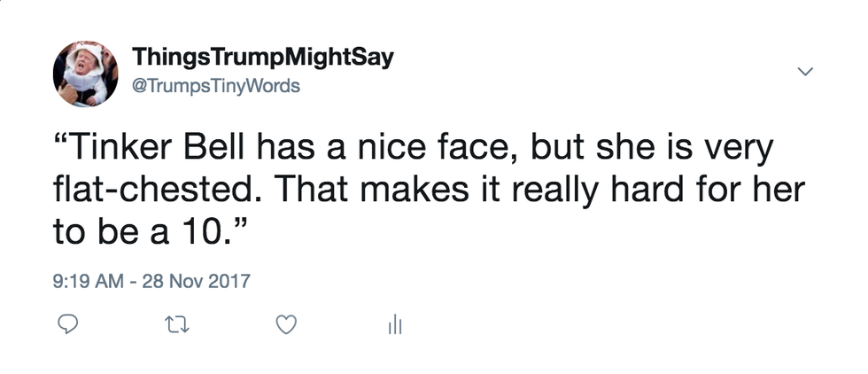Expand the tweet options chevron
This screenshot has height=374, width=868.
(805, 71)
